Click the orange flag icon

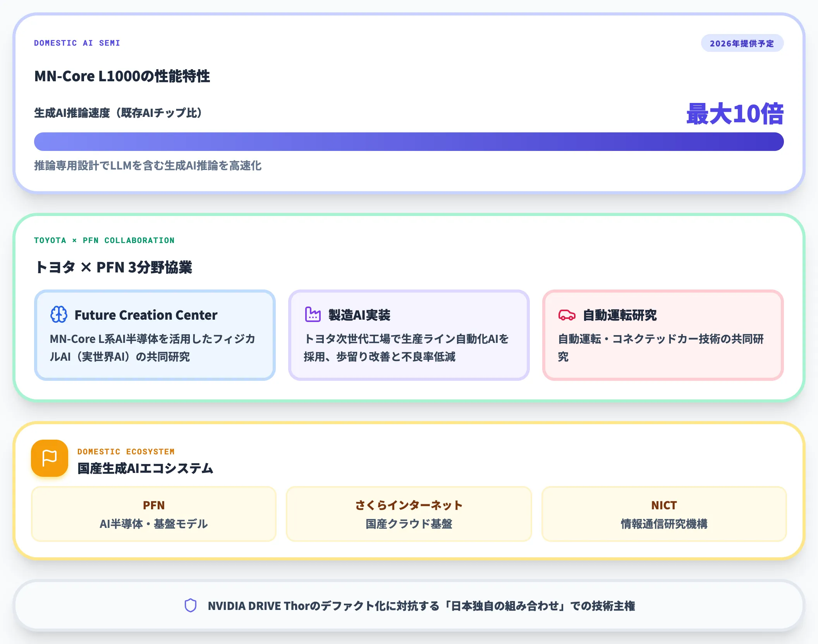pos(50,458)
